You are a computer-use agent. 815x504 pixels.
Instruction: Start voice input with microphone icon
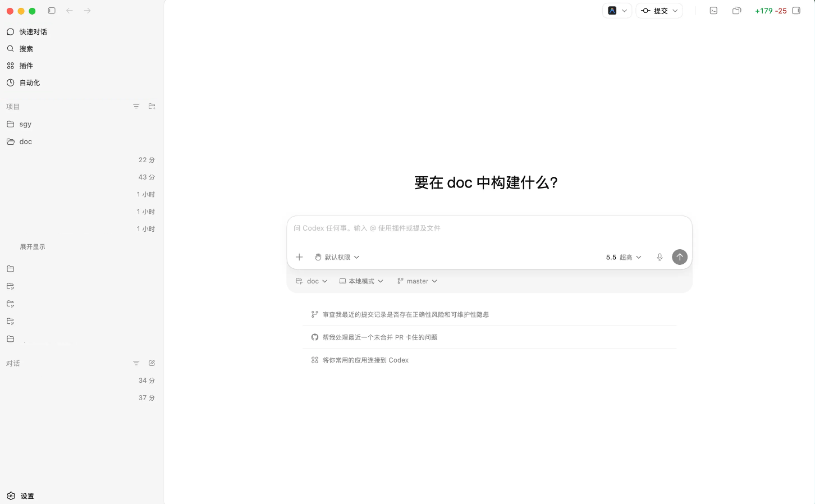[660, 257]
